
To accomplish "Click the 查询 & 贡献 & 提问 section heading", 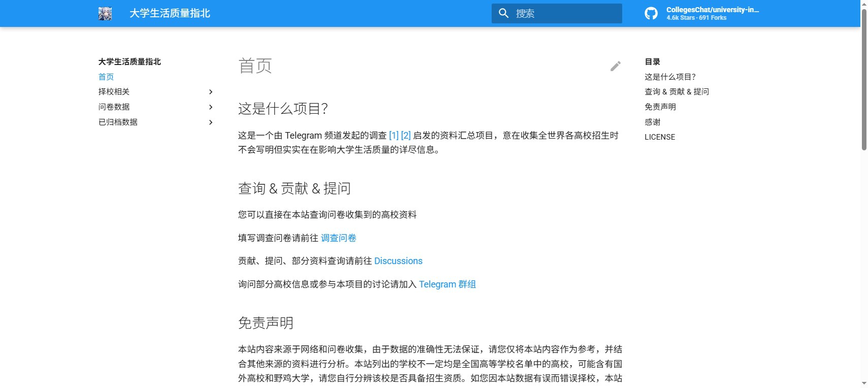I will click(295, 188).
